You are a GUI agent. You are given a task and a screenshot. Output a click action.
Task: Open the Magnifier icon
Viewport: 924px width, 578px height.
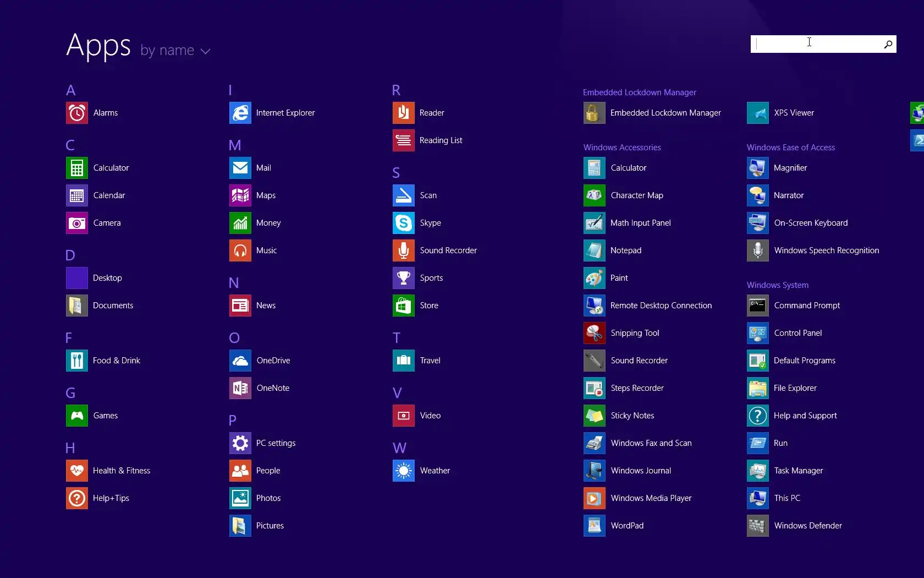[758, 168]
